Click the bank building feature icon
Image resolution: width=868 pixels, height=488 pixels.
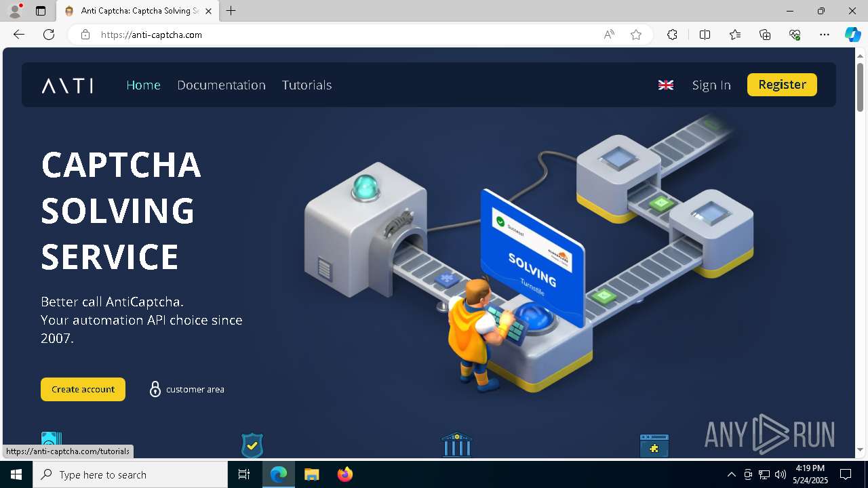[456, 445]
